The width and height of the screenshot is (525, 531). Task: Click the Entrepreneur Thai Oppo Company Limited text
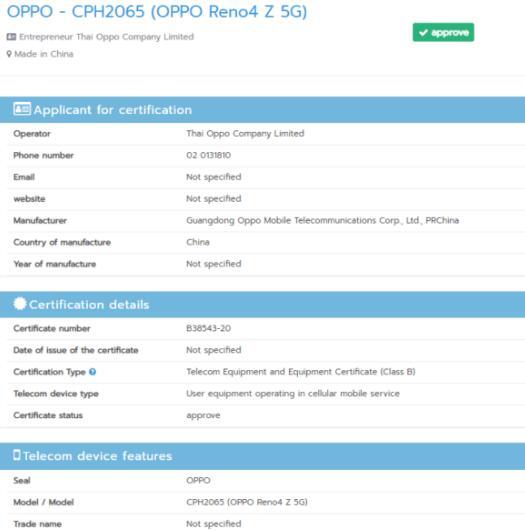coord(106,37)
